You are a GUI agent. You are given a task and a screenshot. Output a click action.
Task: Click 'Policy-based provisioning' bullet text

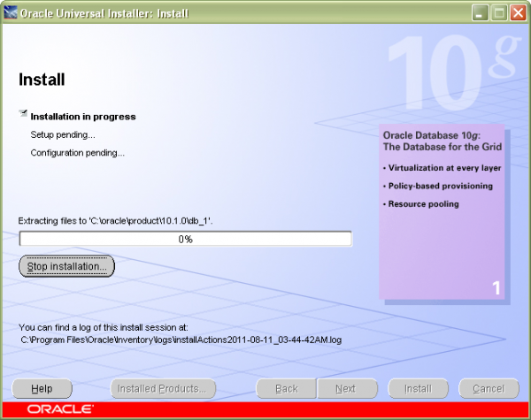pos(440,186)
